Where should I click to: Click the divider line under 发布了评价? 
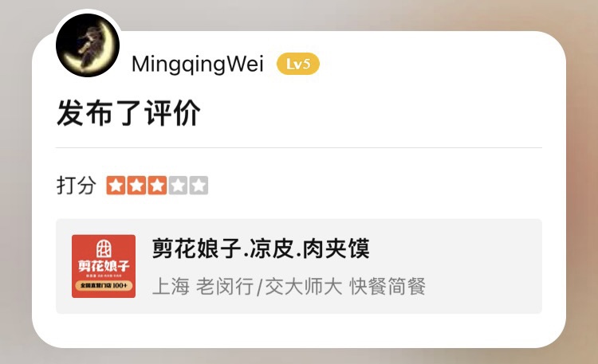[x=299, y=147]
